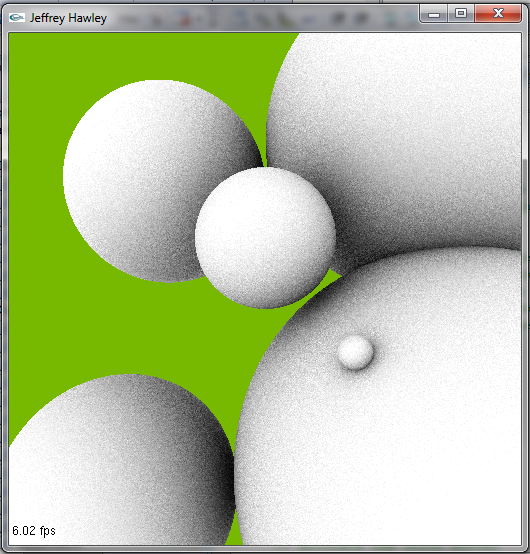Click the Jeffrey Hawley title text
Viewport: 530px width, 554px height.
coord(68,18)
